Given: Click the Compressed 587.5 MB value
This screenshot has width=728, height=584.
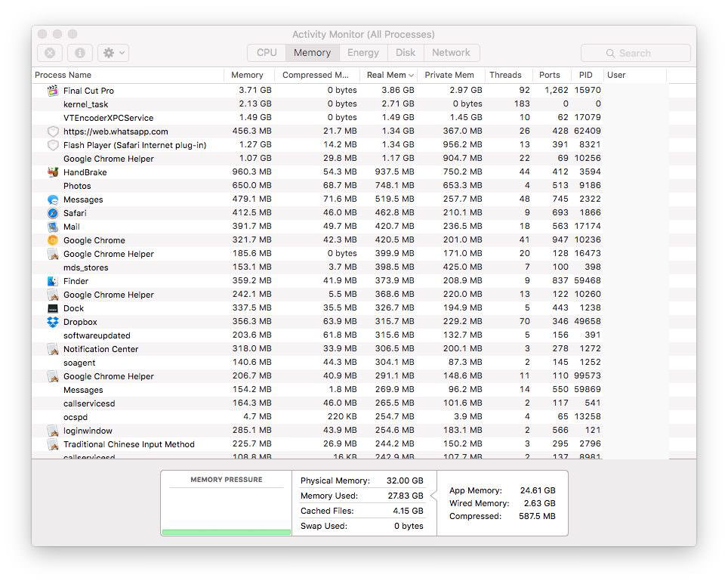Looking at the screenshot, I should pos(537,517).
